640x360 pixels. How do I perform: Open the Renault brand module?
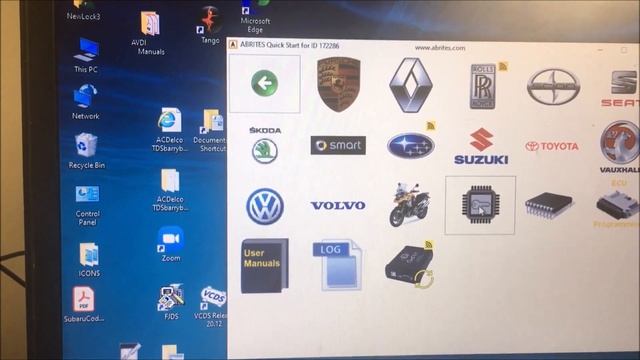click(411, 85)
